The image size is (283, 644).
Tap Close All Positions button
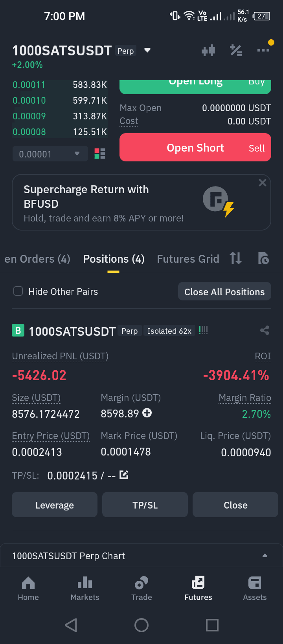coord(224,291)
